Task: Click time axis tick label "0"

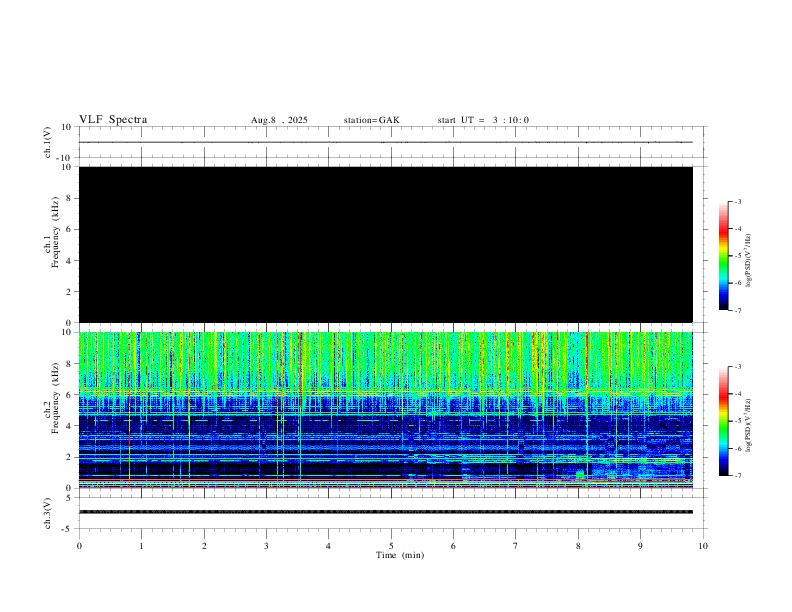Action: point(79,546)
